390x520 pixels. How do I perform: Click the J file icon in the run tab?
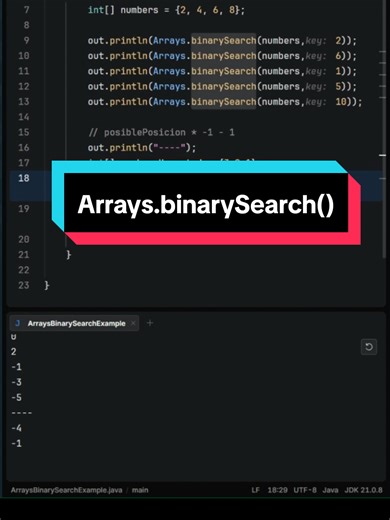[18, 323]
